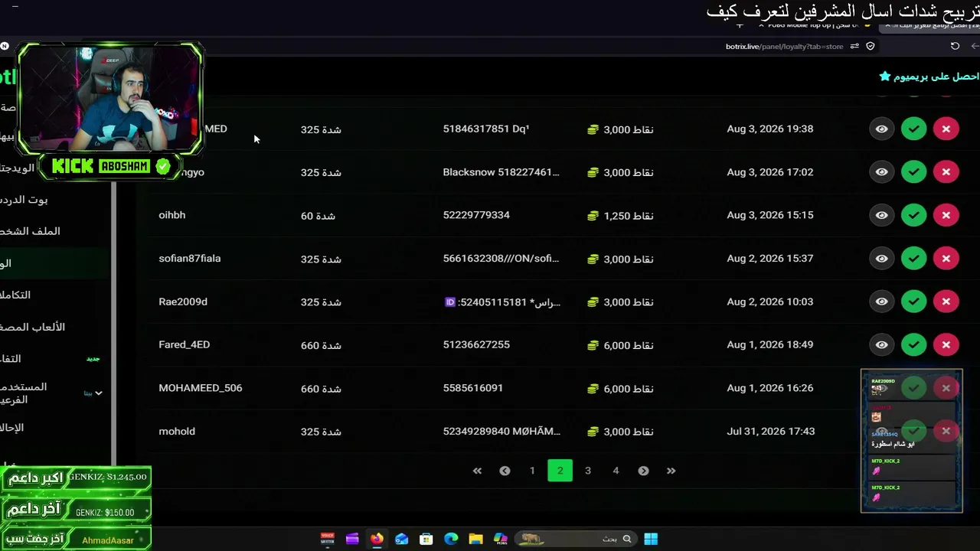Click the botrix.live address bar
980x551 pixels.
click(784, 46)
